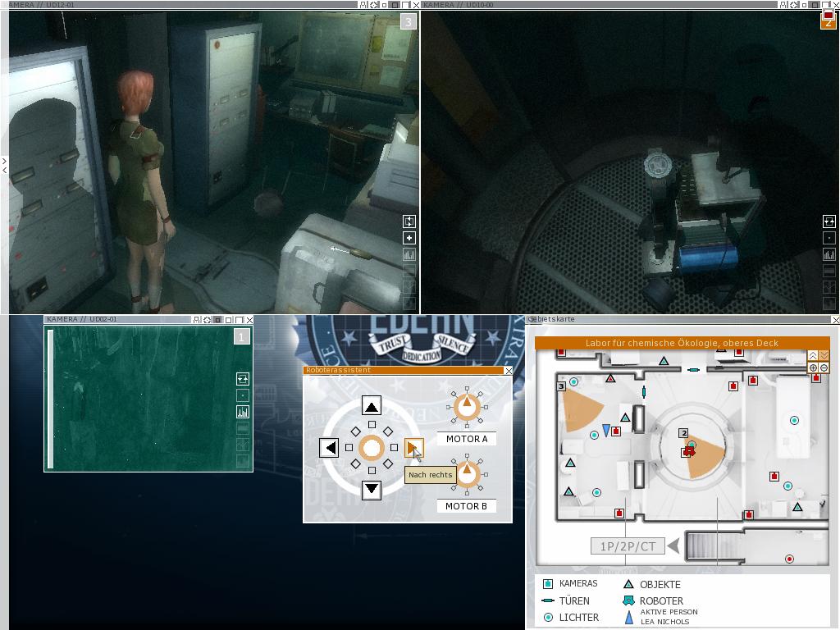Set UD10-00 to the medium window size square
Image resolution: width=840 pixels, height=630 pixels.
pyautogui.click(x=815, y=5)
